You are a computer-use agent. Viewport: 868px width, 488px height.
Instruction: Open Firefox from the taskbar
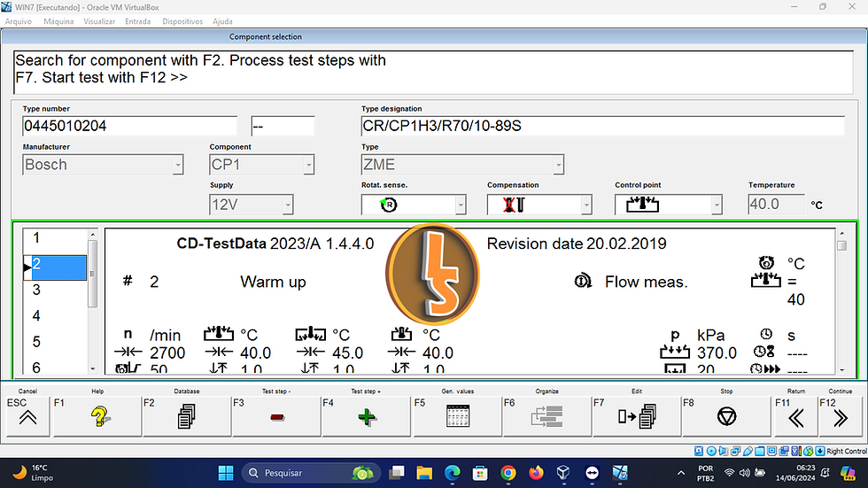[x=536, y=473]
